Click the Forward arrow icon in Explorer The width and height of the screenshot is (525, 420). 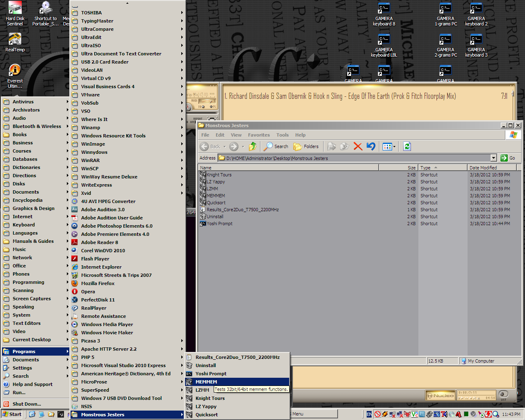[x=234, y=146]
